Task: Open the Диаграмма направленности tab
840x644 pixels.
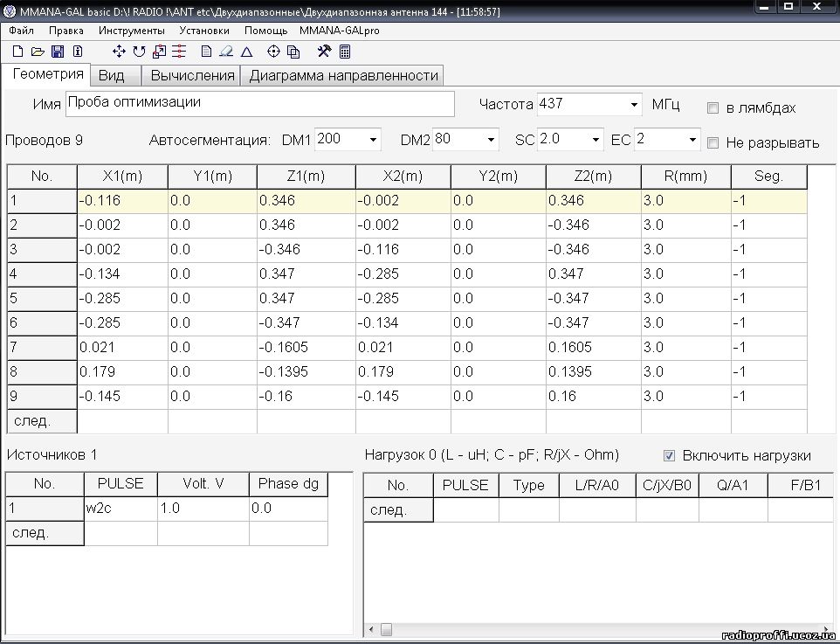Action: pos(343,76)
